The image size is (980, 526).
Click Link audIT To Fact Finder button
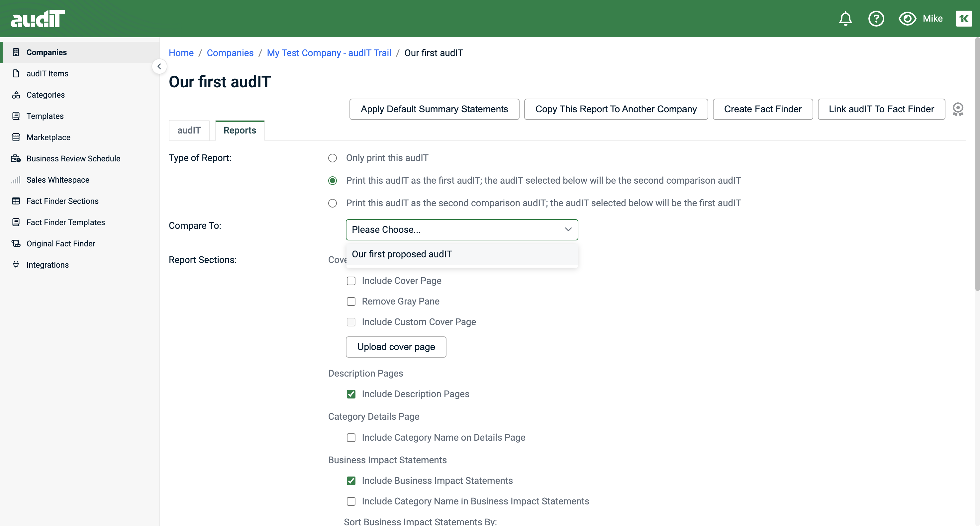pyautogui.click(x=881, y=109)
